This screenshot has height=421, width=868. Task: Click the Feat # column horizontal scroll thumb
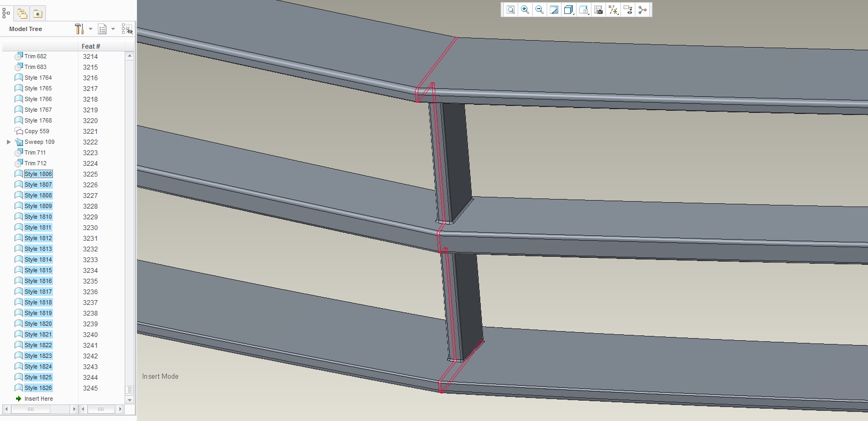[101, 409]
